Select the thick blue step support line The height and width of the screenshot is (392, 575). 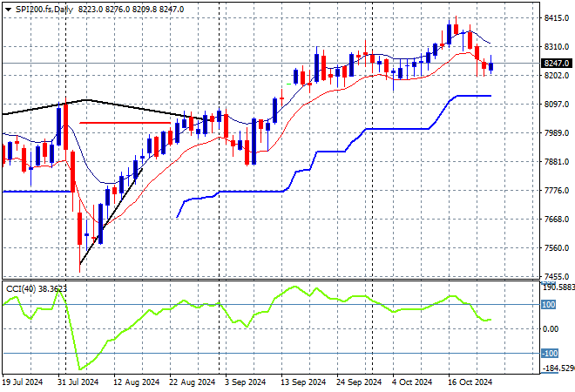click(x=397, y=129)
